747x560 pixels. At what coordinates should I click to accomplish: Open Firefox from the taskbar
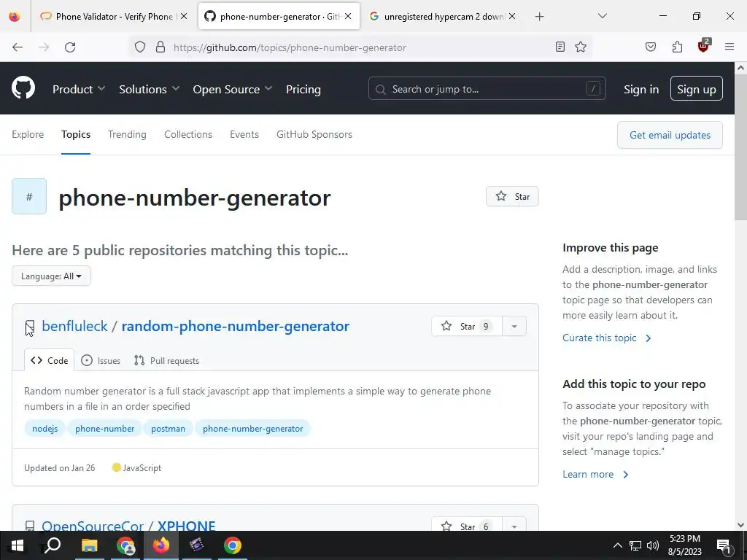(161, 545)
